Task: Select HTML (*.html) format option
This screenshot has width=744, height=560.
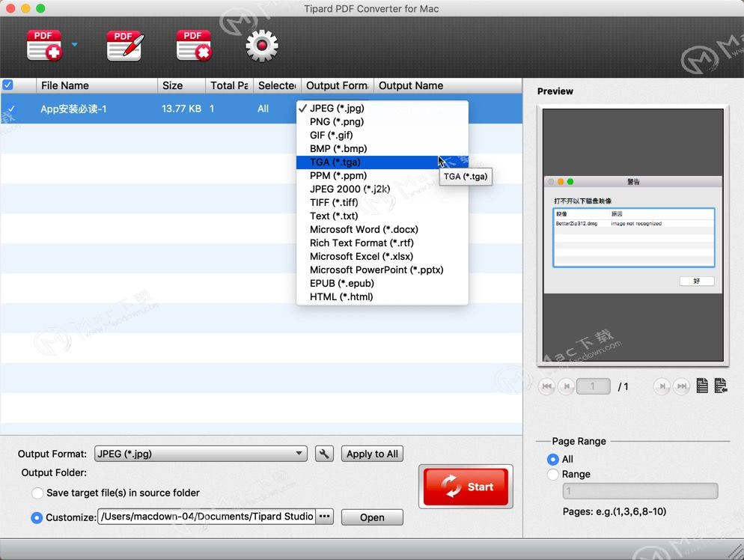Action: pos(382,296)
